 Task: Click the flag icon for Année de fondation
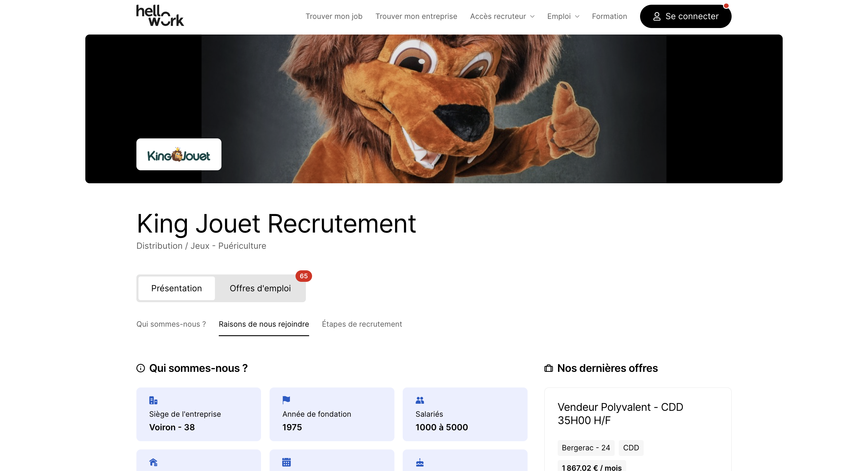(x=286, y=400)
